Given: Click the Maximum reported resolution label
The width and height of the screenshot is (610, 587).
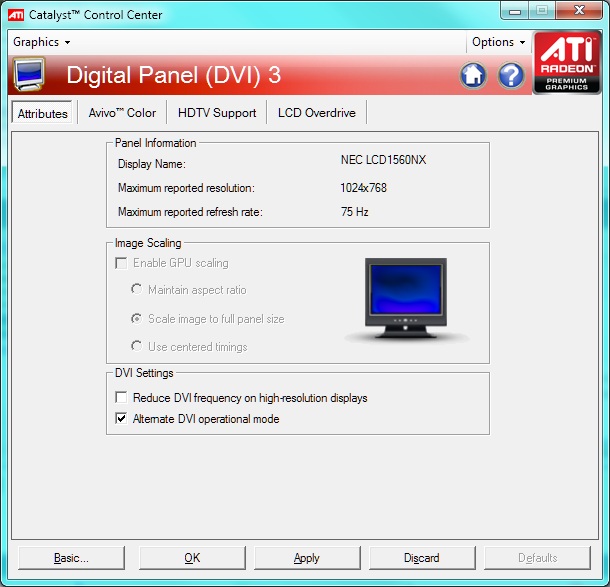Looking at the screenshot, I should [x=186, y=188].
